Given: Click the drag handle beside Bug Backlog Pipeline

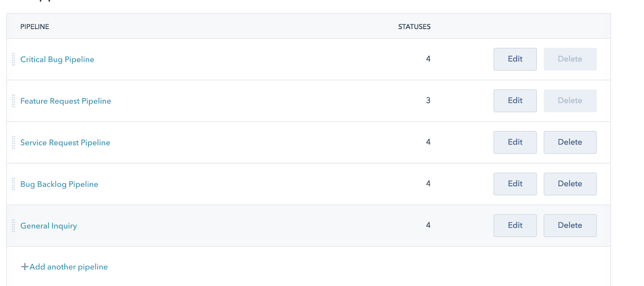Looking at the screenshot, I should click(x=13, y=184).
